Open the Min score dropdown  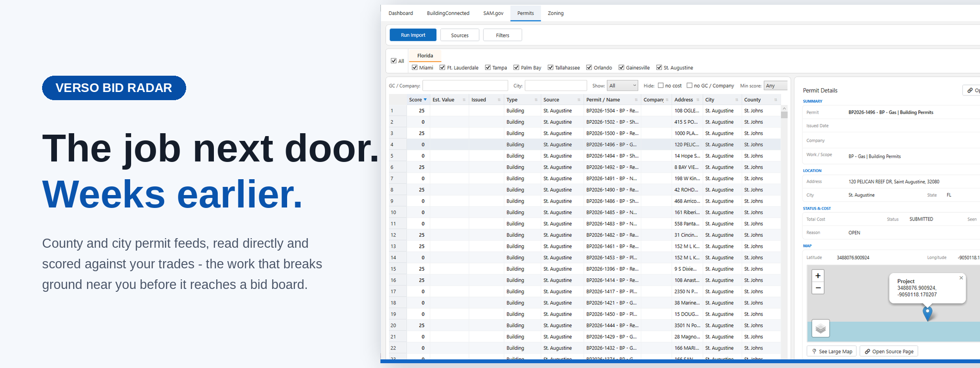pos(775,85)
